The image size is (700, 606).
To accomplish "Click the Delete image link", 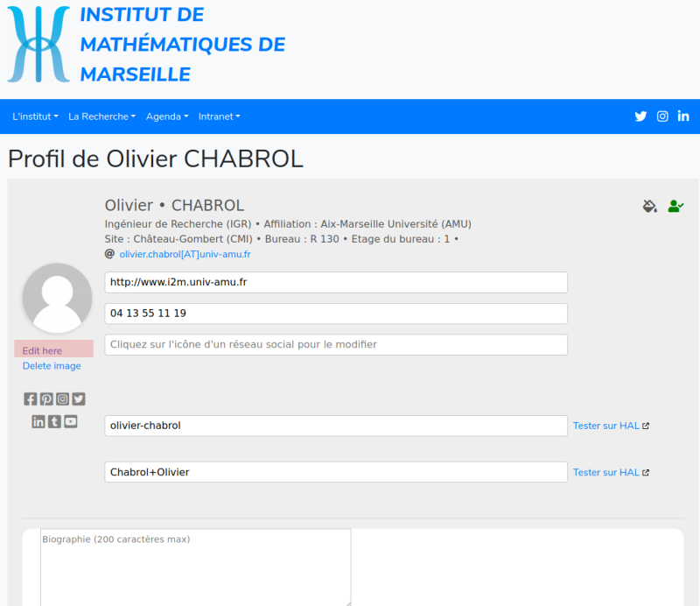I will tap(52, 366).
